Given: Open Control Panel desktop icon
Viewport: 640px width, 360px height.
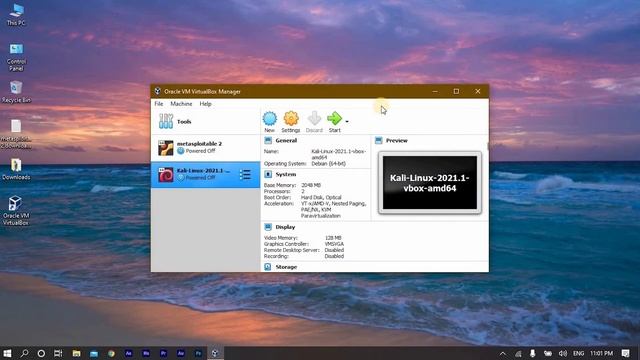Looking at the screenshot, I should (x=16, y=57).
